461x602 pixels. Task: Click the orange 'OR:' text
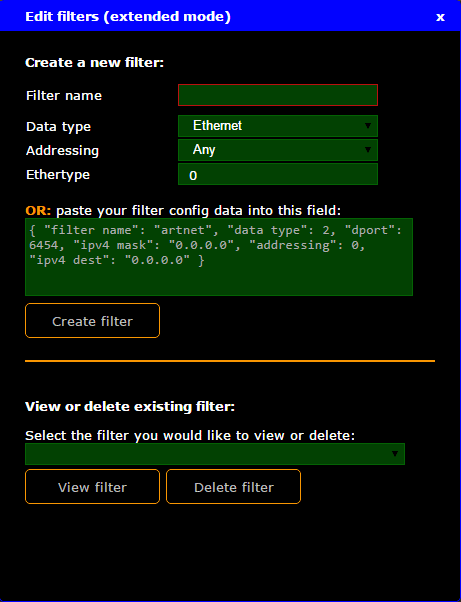38,210
